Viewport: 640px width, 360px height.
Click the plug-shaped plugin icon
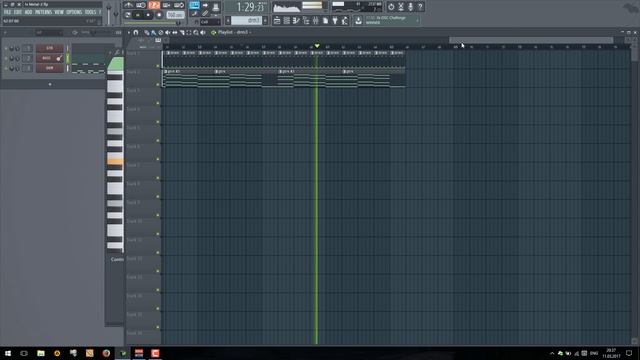tap(335, 20)
